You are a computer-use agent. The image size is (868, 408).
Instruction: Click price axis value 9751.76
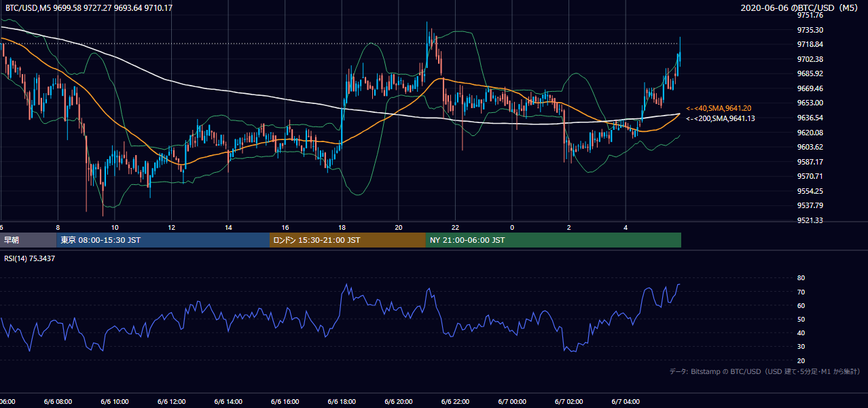coord(810,15)
